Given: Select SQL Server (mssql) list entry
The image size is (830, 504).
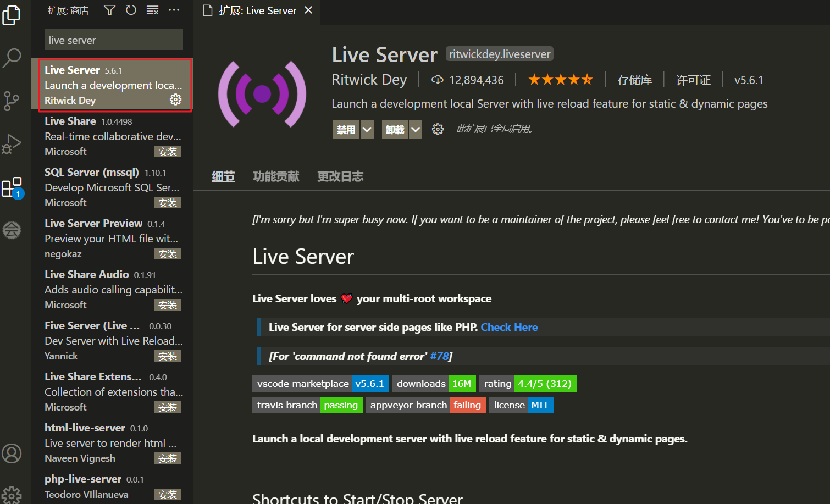Looking at the screenshot, I should [112, 187].
